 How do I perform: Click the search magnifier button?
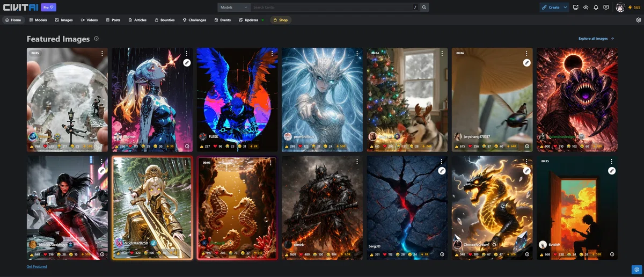(424, 8)
